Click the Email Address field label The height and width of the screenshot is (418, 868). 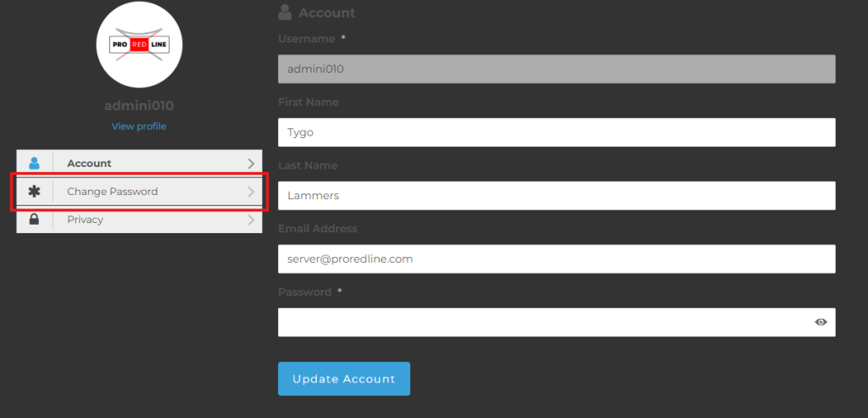[318, 229]
